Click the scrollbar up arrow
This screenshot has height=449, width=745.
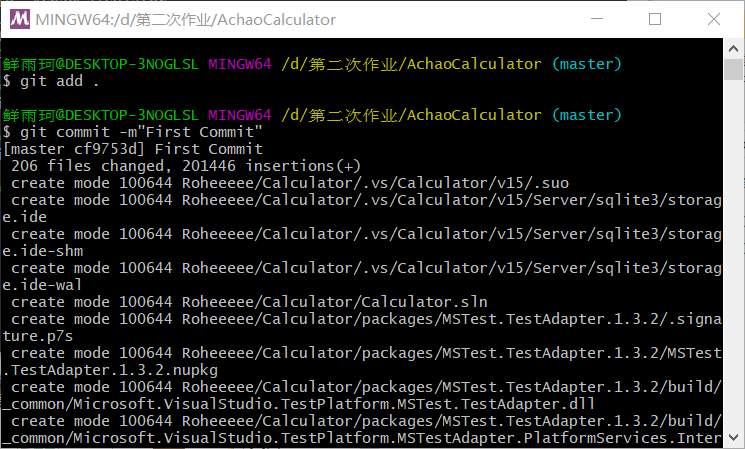click(733, 48)
